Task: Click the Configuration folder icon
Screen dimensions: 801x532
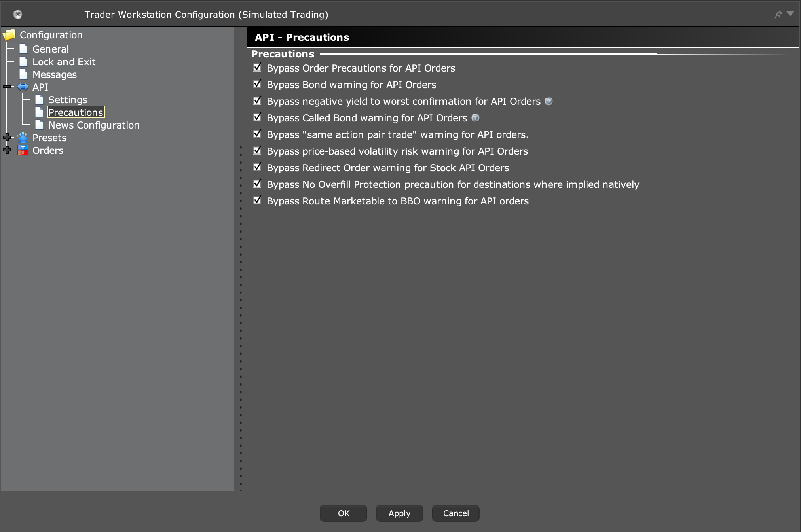Action: coord(9,35)
